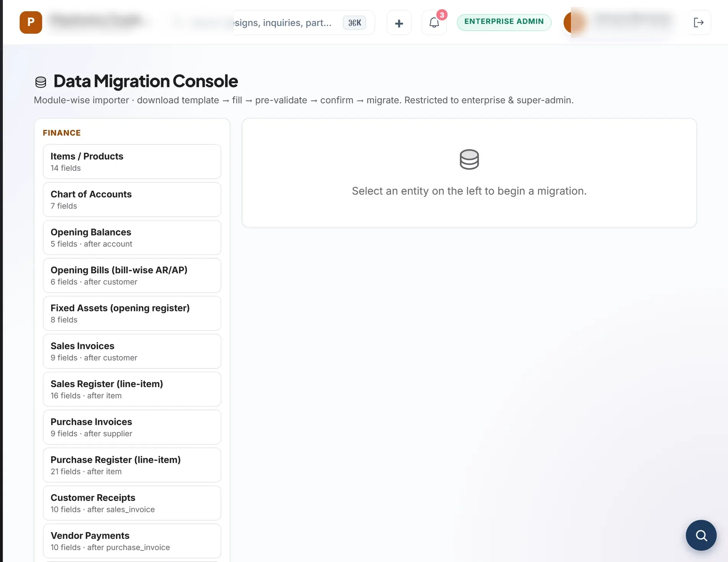Select the Purchase Invoices entity
Viewport: 728px width, 562px height.
[x=132, y=427]
